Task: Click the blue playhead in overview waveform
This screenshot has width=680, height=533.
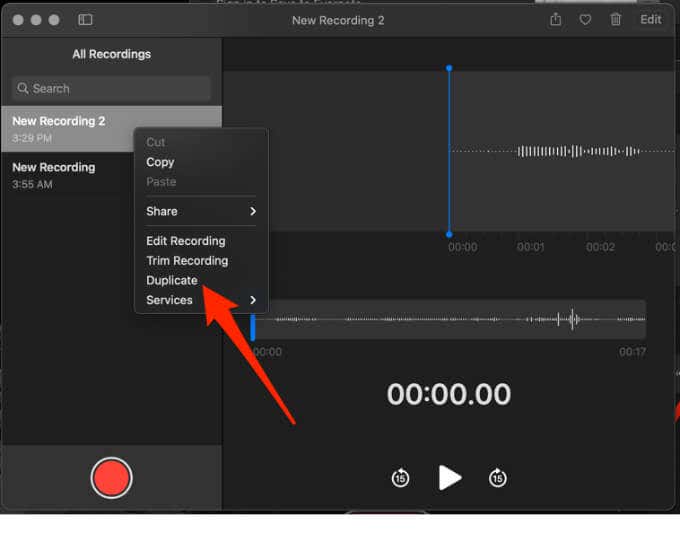Action: (x=254, y=326)
